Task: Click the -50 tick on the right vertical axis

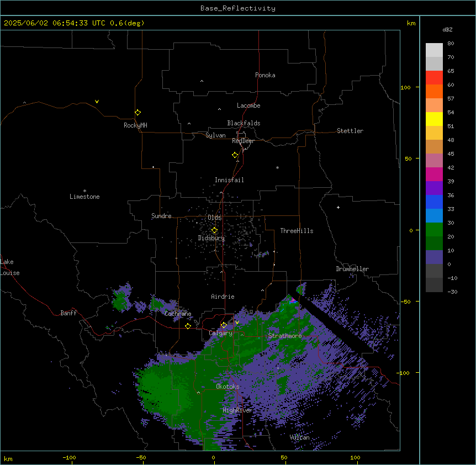Action: coord(405,302)
